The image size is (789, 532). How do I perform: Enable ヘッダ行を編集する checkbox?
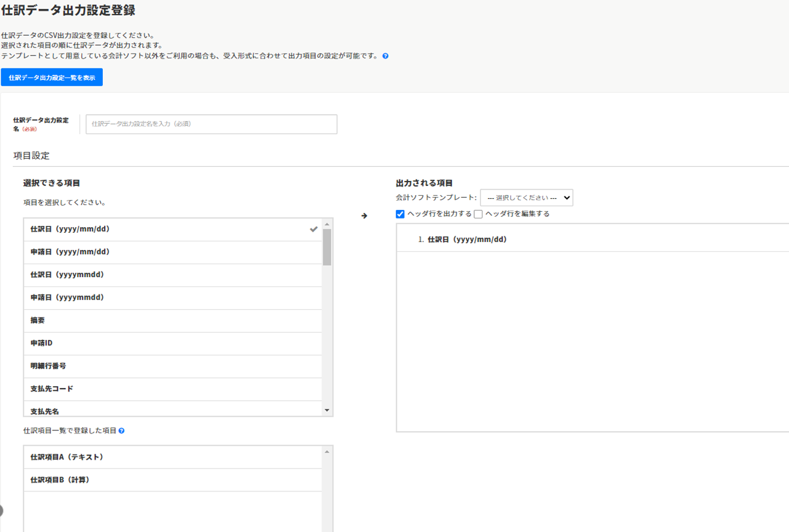click(x=478, y=214)
